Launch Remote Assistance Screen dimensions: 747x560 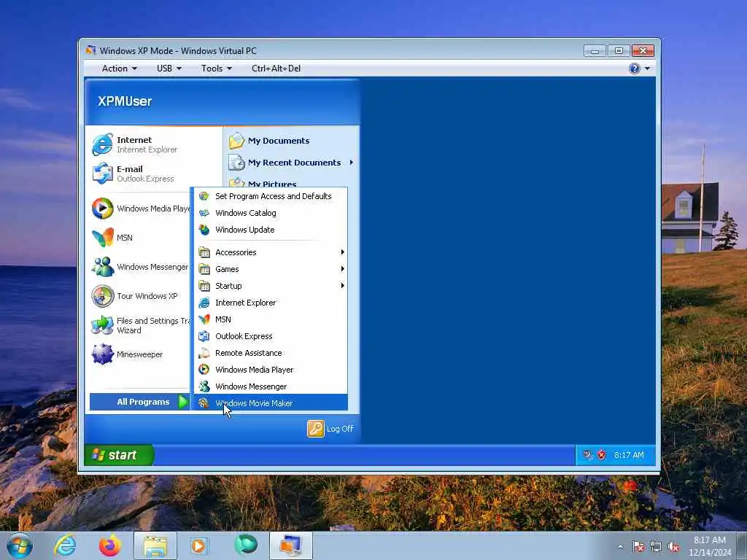pos(270,353)
